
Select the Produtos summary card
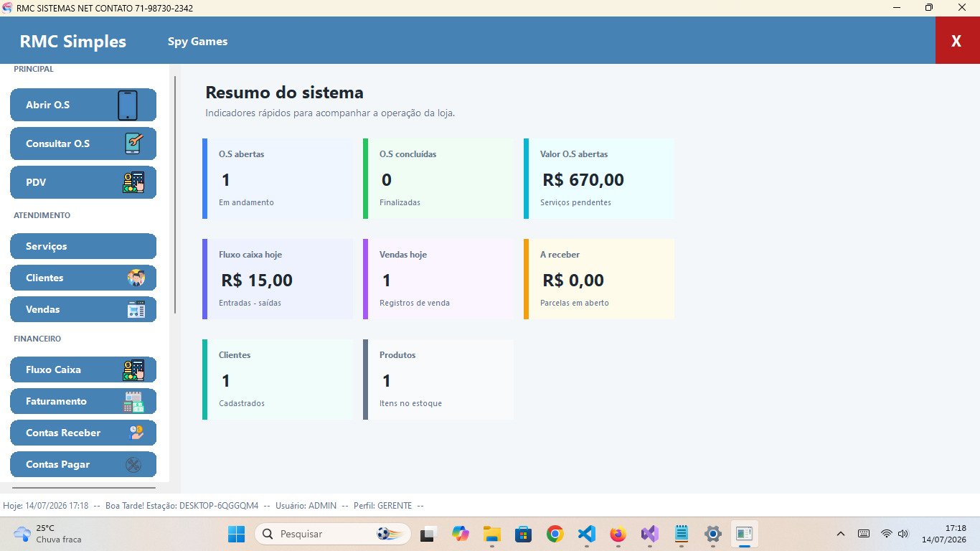tap(438, 380)
